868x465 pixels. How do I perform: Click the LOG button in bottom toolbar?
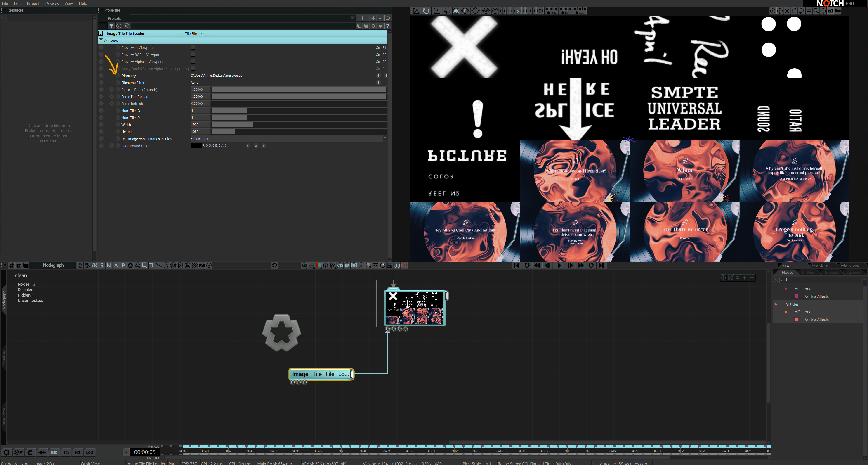point(90,453)
